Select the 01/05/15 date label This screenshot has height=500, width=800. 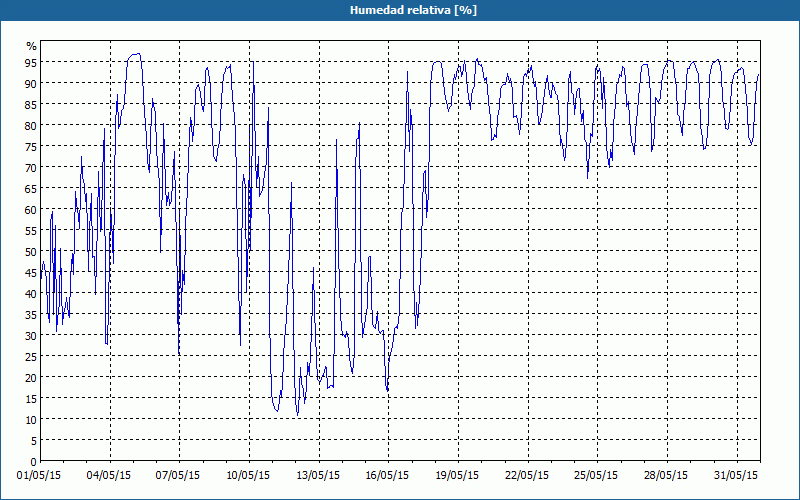(x=39, y=476)
